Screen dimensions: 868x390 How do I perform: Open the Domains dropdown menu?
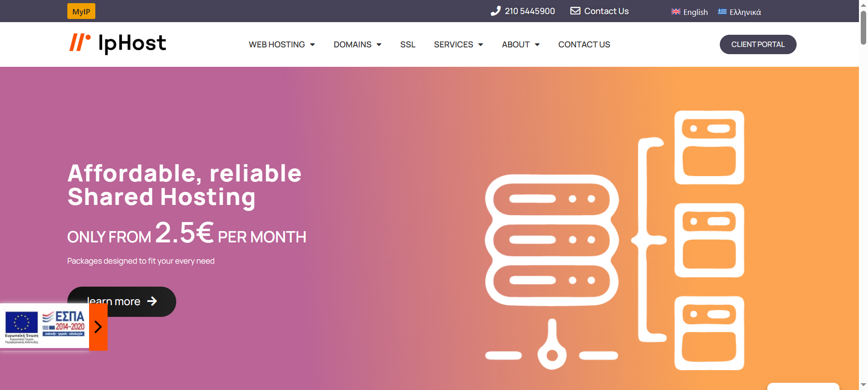click(357, 45)
